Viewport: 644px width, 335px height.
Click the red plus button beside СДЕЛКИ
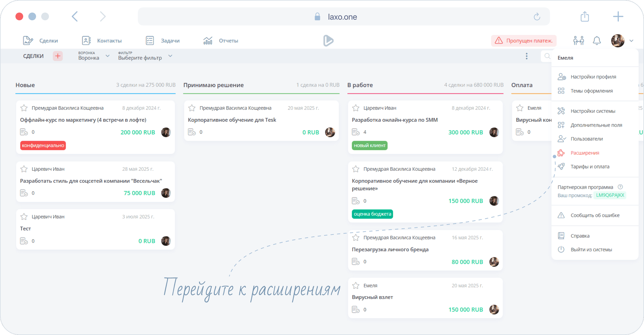click(58, 56)
